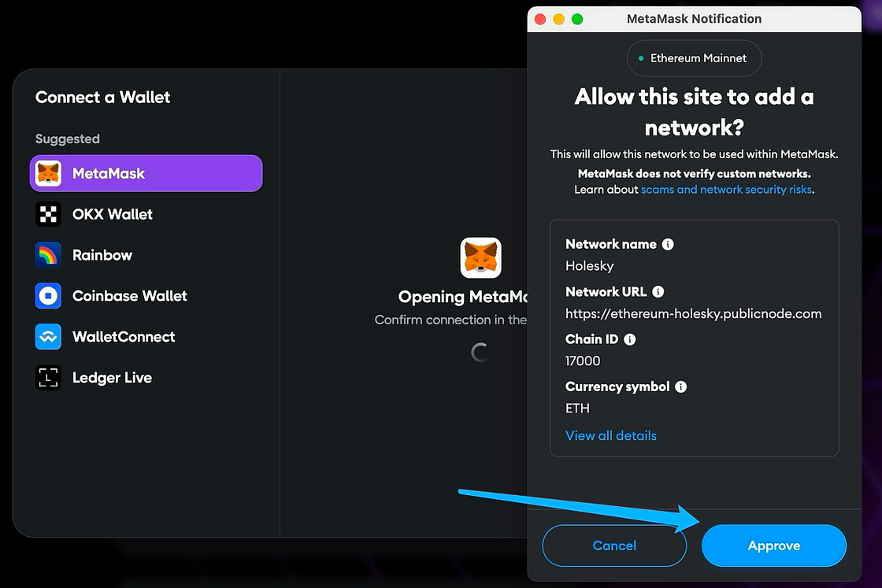
Task: Cancel the add network request
Action: [614, 545]
